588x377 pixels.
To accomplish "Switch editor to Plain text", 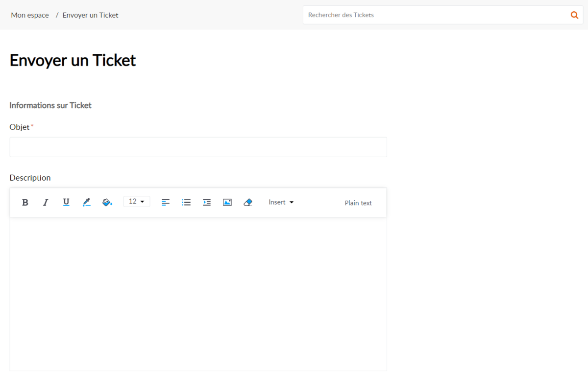I will click(358, 203).
